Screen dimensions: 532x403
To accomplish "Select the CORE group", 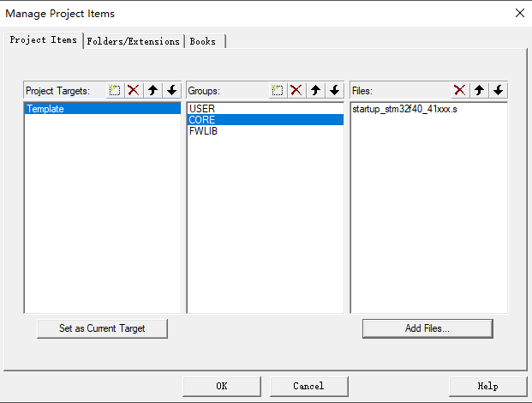I will (266, 120).
